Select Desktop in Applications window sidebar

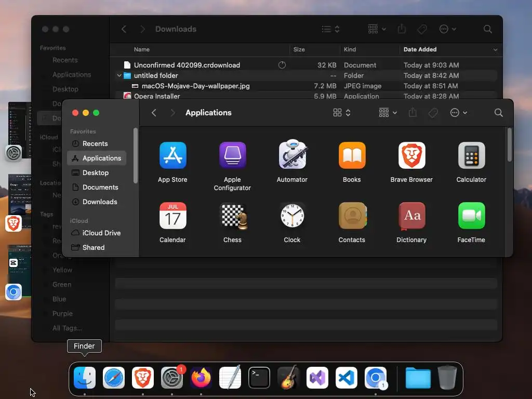pyautogui.click(x=97, y=172)
